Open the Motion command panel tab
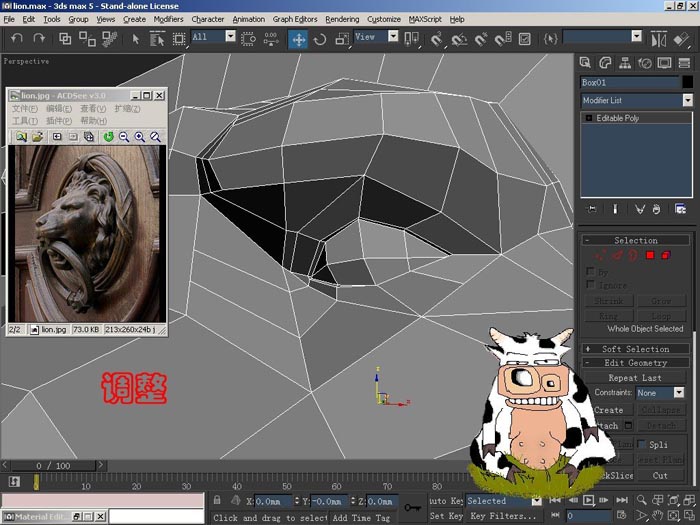The height and width of the screenshot is (525, 700). coord(645,63)
